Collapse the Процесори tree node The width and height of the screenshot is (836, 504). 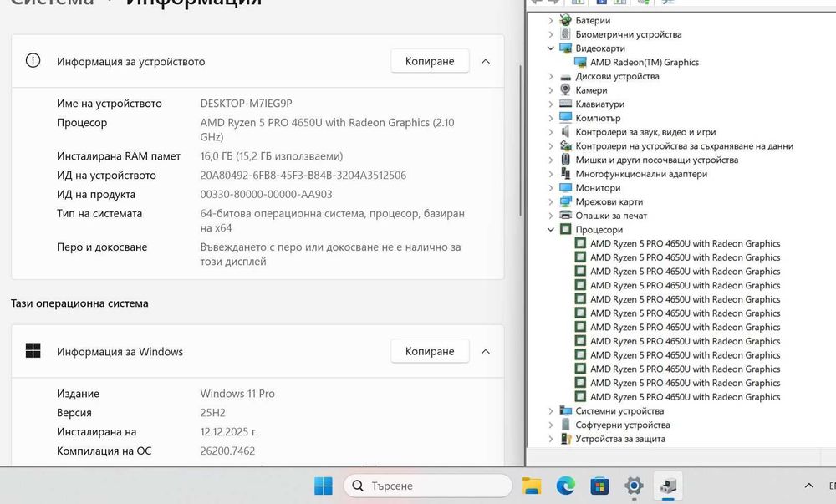(551, 229)
